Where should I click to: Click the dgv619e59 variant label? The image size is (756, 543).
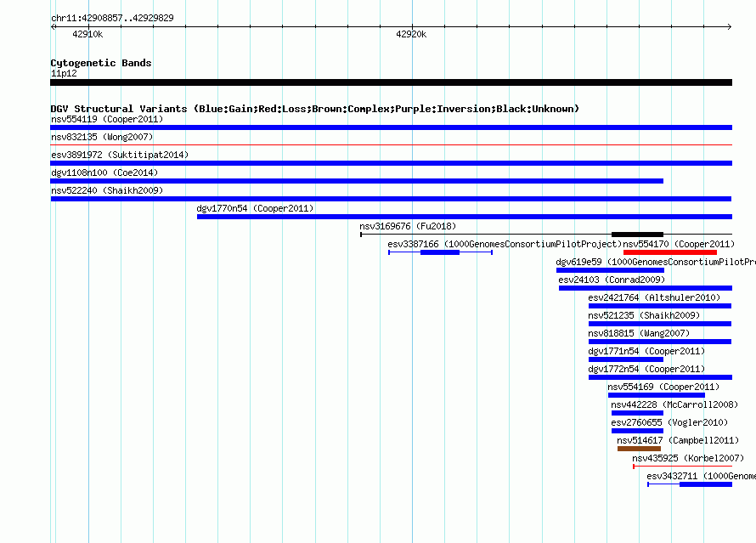[x=656, y=262]
